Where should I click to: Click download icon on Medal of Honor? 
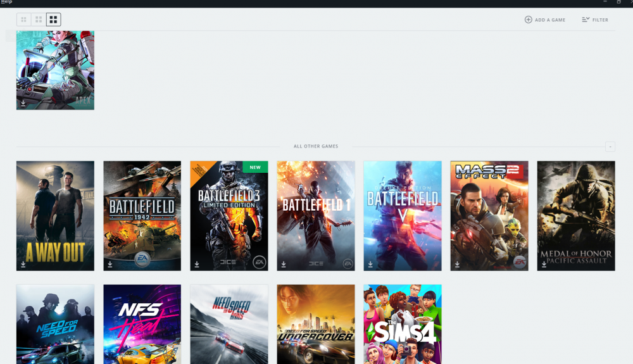[544, 265]
